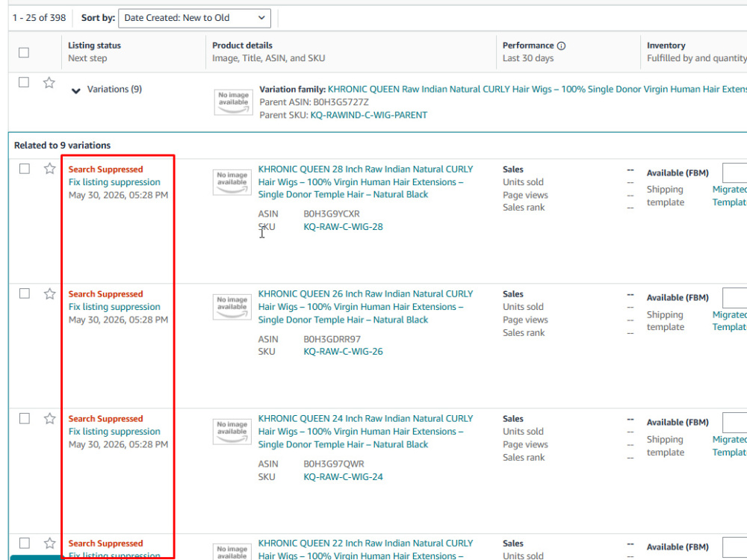Select Parent ASIN B0H3G5727Z text
This screenshot has width=747, height=560.
coord(341,102)
